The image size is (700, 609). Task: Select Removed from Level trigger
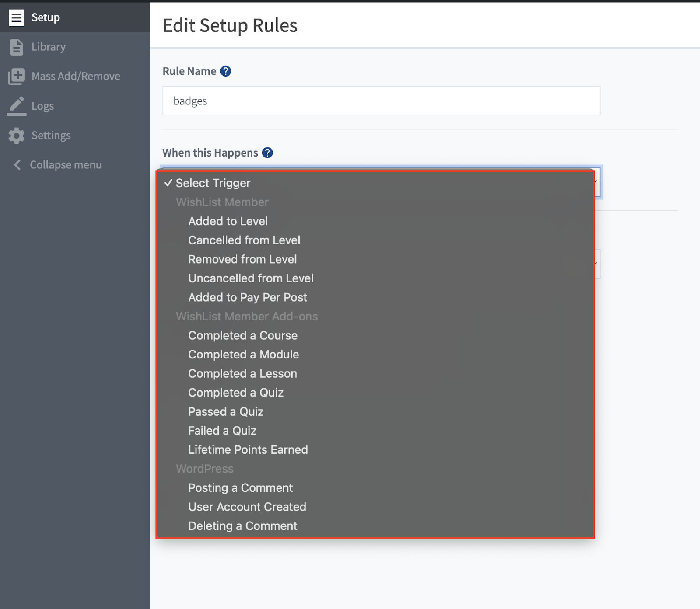375,259
